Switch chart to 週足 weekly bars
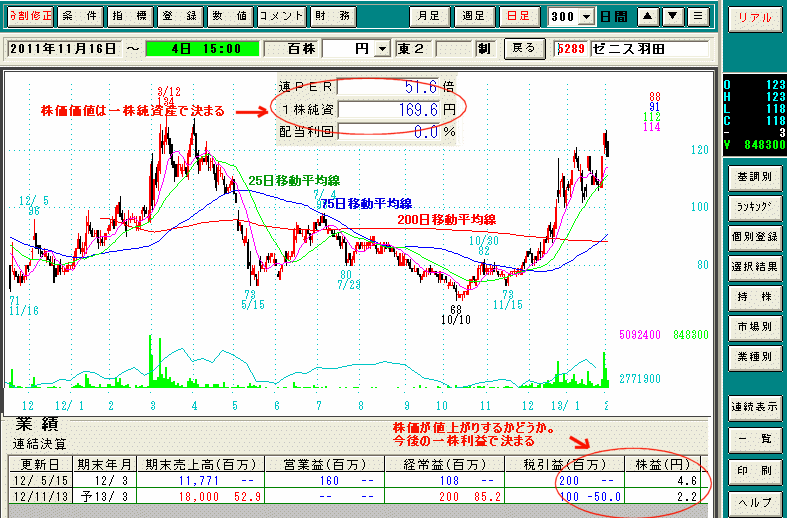The image size is (787, 518). click(473, 17)
